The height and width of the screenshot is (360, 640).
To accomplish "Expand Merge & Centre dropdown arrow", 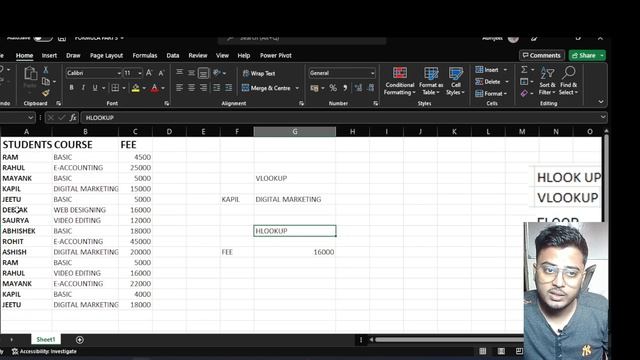I will [297, 88].
